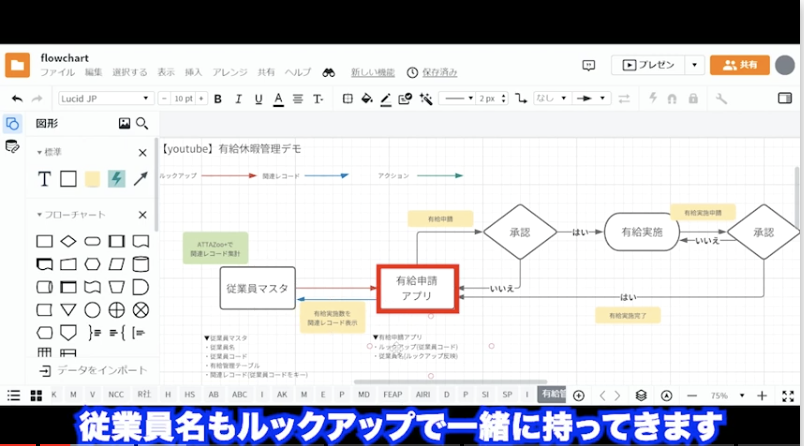The width and height of the screenshot is (804, 446).
Task: Collapse the フローチャート shape section
Action: point(41,215)
